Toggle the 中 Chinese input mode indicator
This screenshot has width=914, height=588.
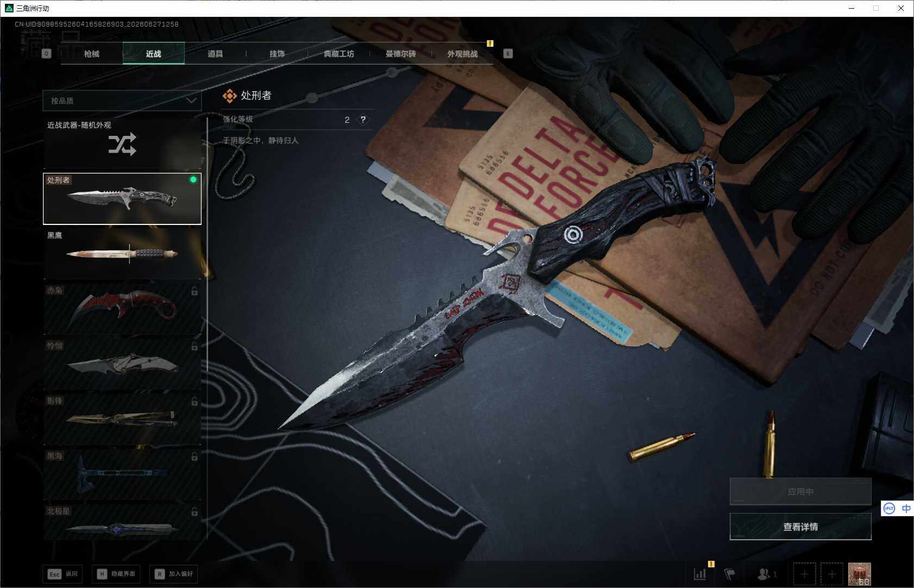906,509
